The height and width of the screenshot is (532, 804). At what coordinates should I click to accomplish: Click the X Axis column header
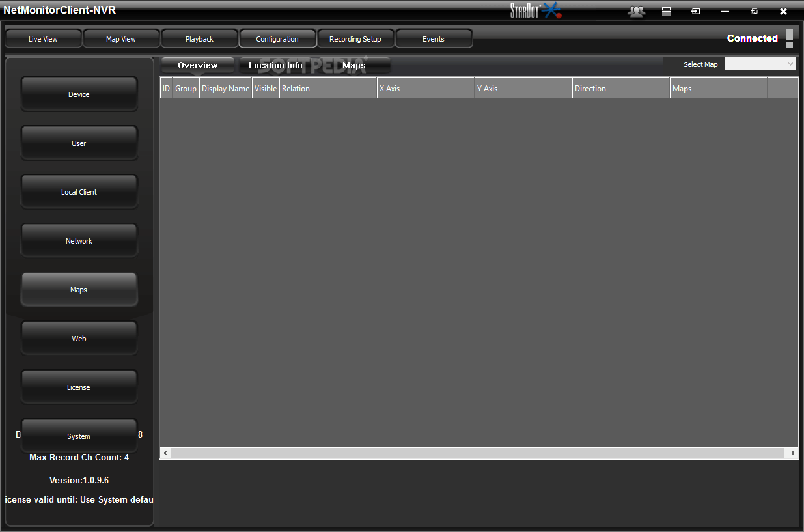click(x=426, y=89)
